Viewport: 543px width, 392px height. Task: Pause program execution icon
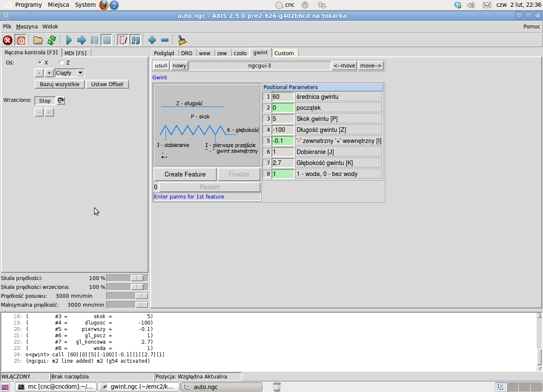[94, 40]
